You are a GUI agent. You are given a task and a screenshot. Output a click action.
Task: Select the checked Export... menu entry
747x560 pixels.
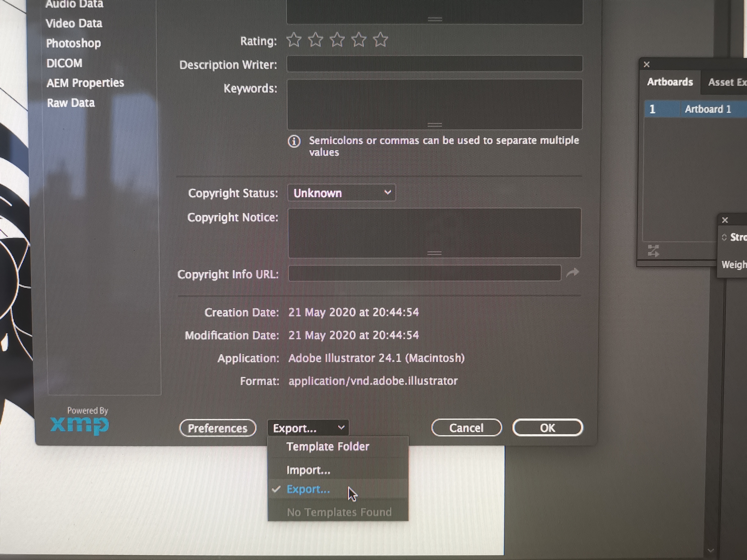pos(308,489)
